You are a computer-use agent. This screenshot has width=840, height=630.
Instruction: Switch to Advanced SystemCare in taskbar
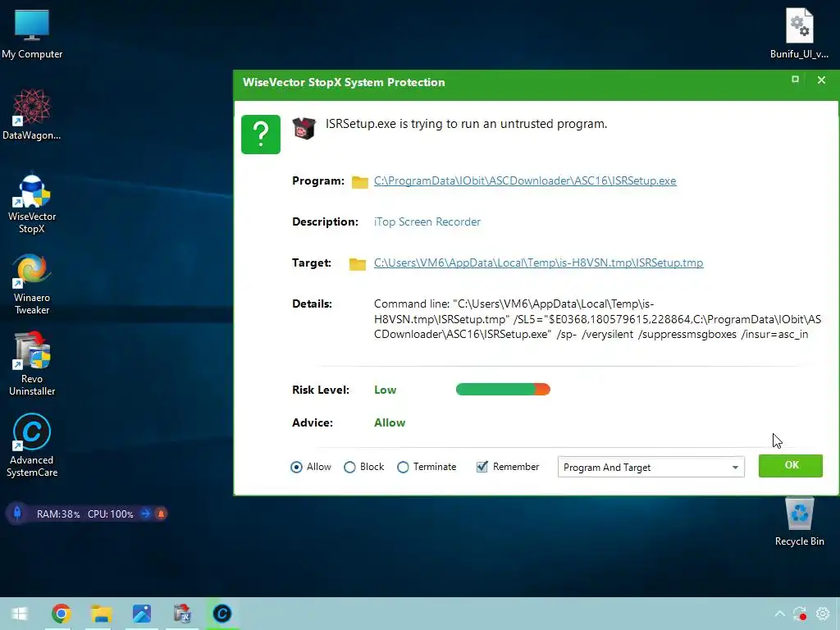pos(221,614)
